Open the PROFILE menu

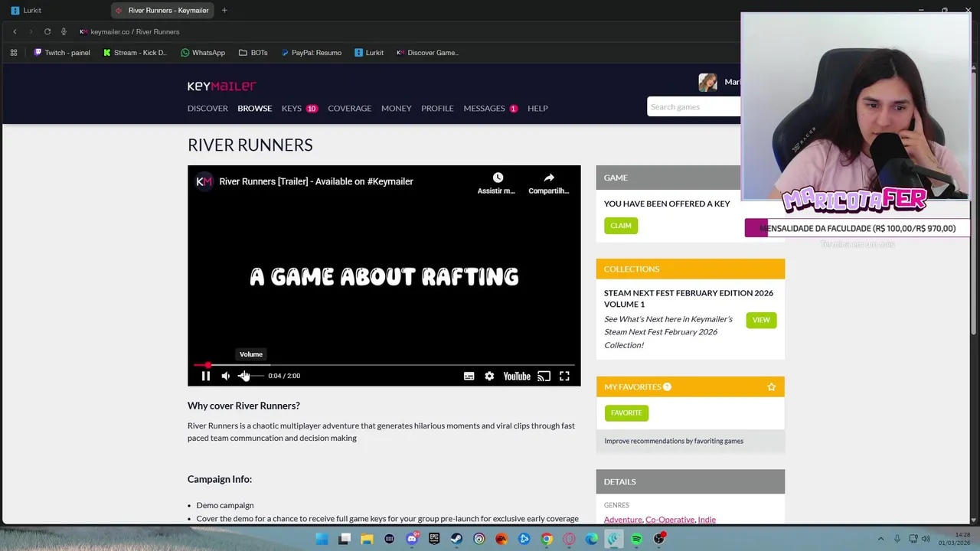coord(437,108)
